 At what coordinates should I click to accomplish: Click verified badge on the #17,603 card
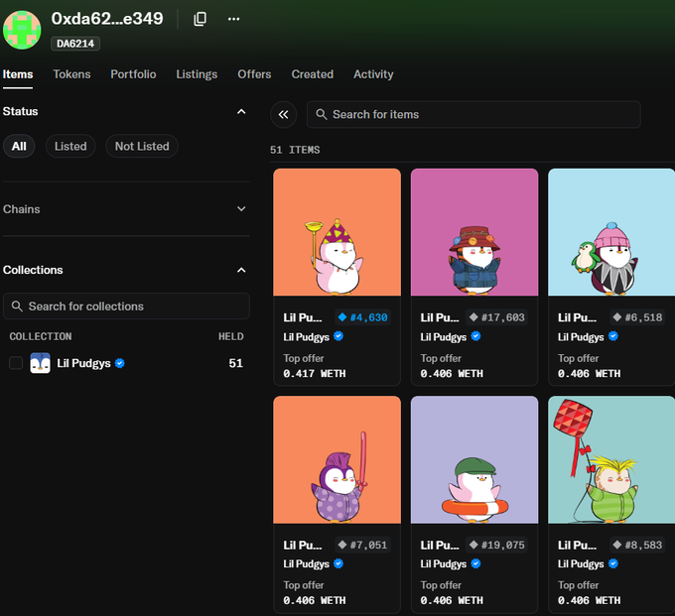pos(475,336)
